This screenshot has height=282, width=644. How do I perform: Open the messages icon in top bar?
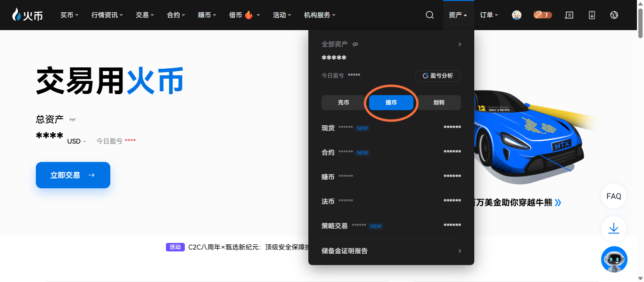coord(569,15)
